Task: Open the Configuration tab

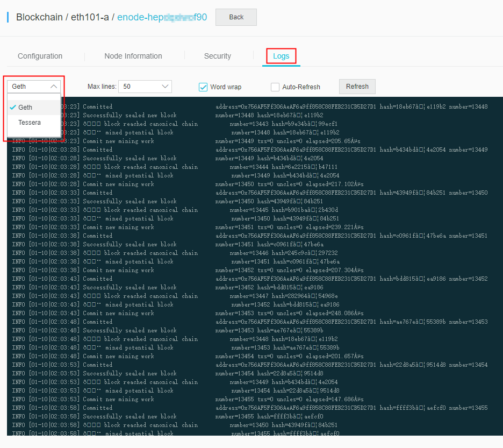Action: pos(40,56)
